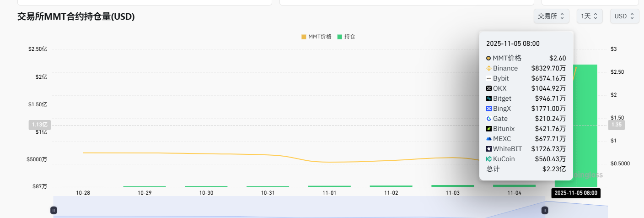Click the 11-03 green bar on chart
Viewport: 644px width, 218px height.
coord(452,185)
